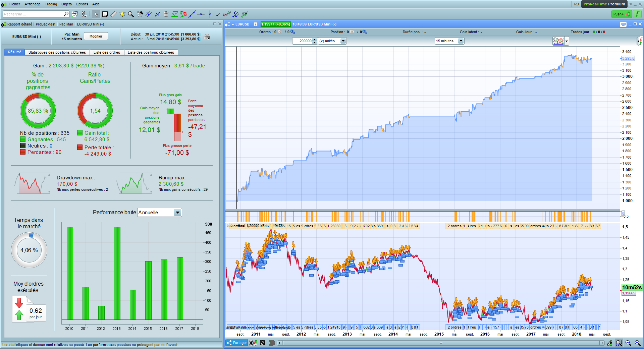Open the wrench and hammer settings tool
The height and width of the screenshot is (349, 644).
click(140, 14)
